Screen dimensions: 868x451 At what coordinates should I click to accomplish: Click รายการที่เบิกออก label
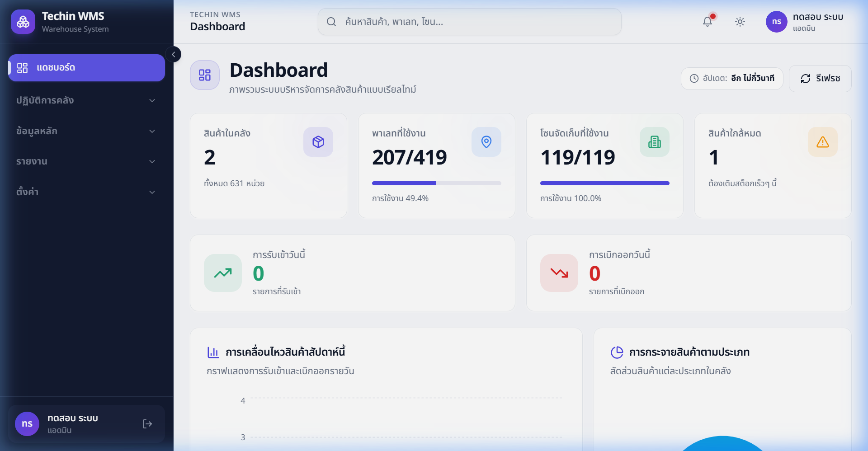(617, 292)
